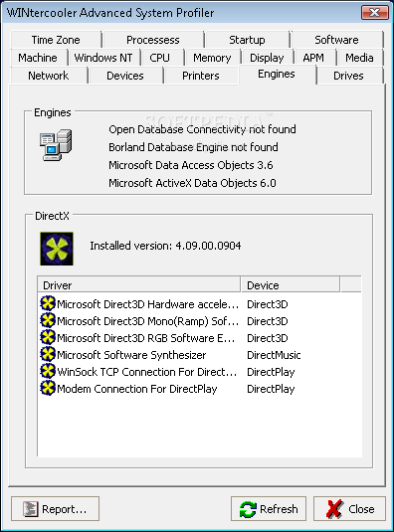This screenshot has height=532, width=394.
Task: Click 'Microsoft Data Access Objects 3.6' text
Action: click(x=191, y=165)
